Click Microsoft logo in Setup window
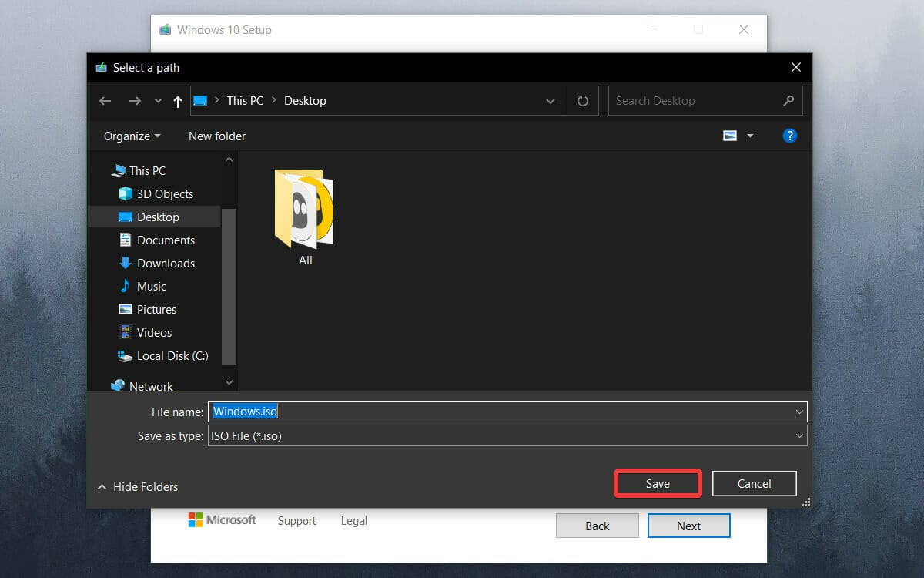 (x=222, y=520)
